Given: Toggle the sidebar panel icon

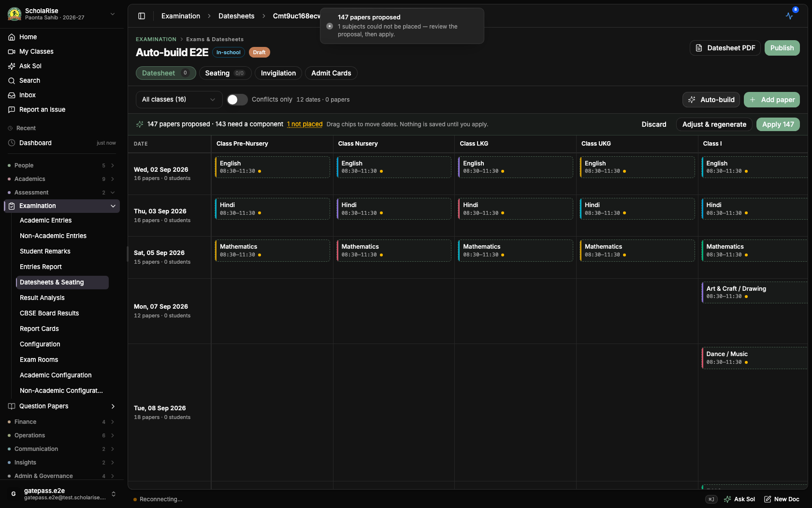Looking at the screenshot, I should click(x=142, y=16).
